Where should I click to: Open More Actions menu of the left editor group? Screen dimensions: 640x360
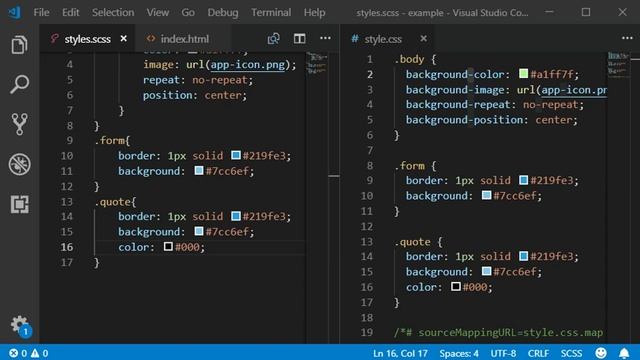point(325,38)
